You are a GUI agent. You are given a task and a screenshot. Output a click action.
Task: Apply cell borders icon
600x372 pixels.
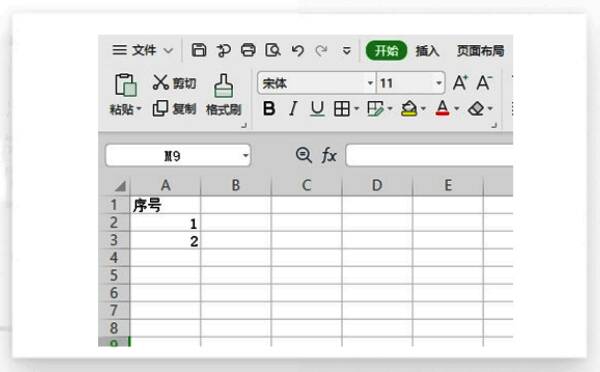click(342, 109)
